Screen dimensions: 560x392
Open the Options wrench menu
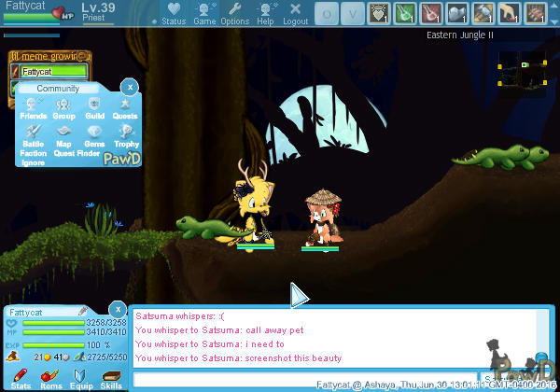click(x=235, y=13)
